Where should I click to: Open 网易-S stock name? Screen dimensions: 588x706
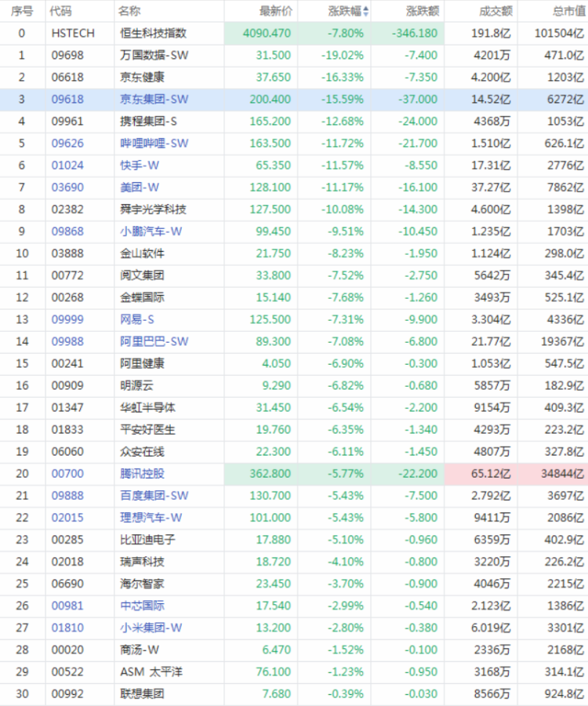coord(136,319)
